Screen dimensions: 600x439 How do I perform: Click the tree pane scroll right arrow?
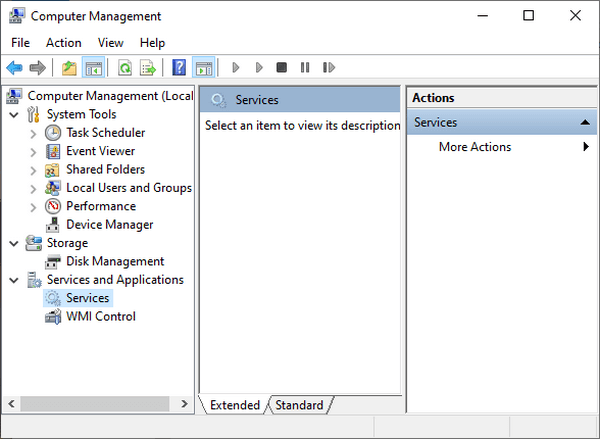point(184,404)
